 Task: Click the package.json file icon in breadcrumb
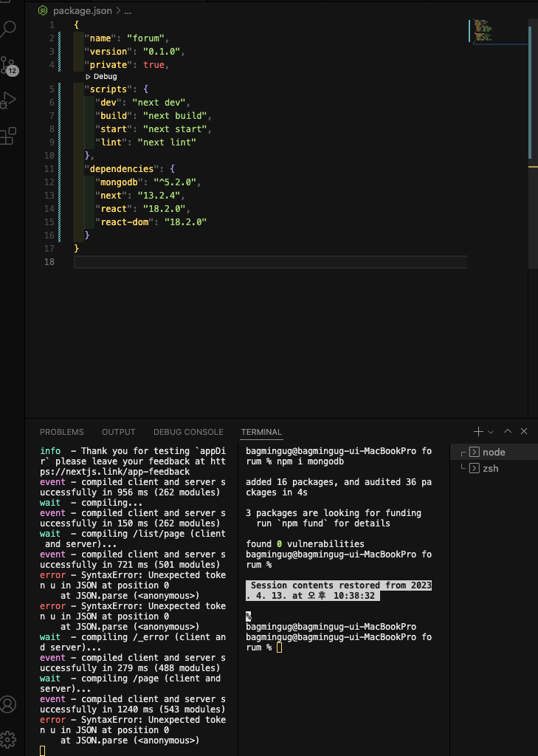[43, 10]
